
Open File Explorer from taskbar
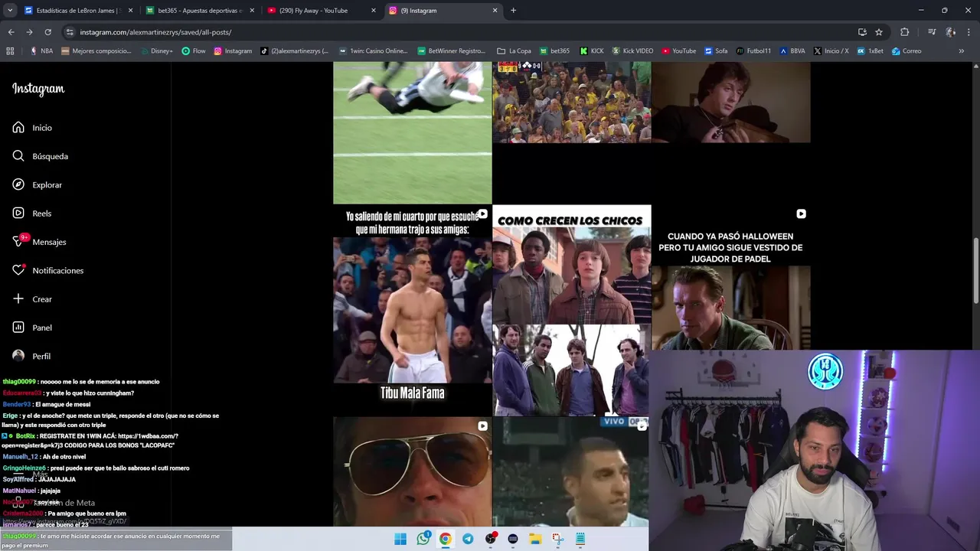point(535,539)
